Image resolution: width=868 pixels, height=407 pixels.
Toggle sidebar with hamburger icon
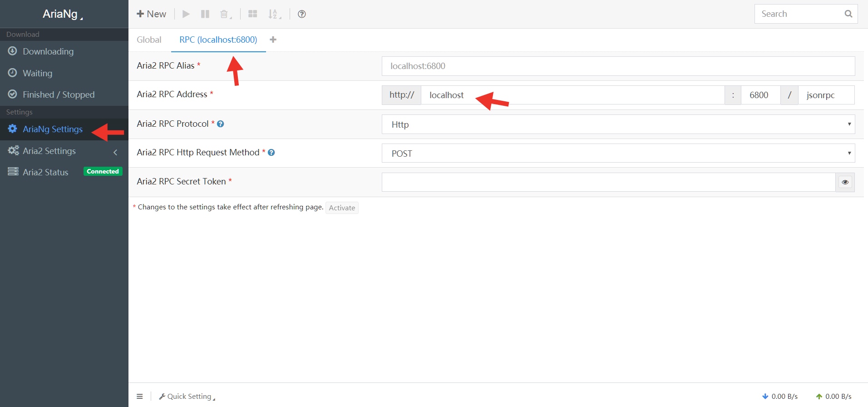(x=140, y=397)
